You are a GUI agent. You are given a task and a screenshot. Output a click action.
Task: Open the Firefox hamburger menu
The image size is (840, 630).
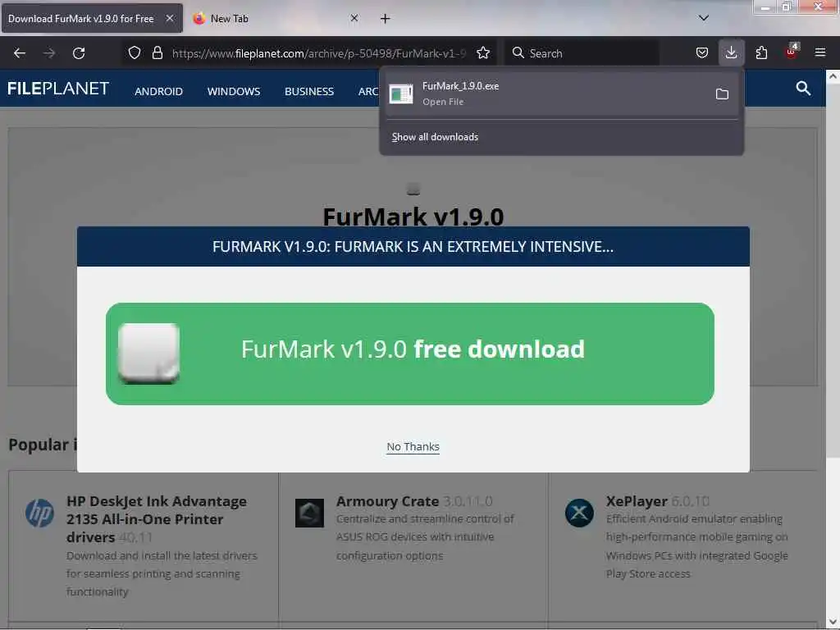pyautogui.click(x=820, y=53)
